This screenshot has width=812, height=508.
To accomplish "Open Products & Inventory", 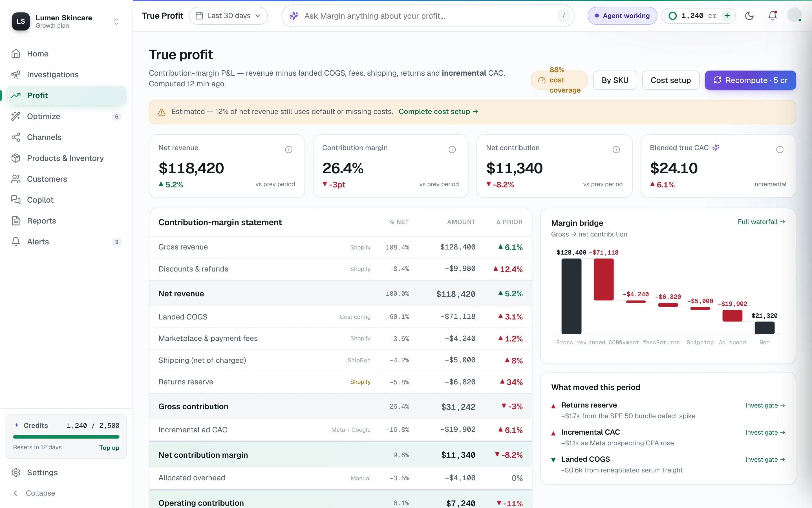I will [66, 158].
